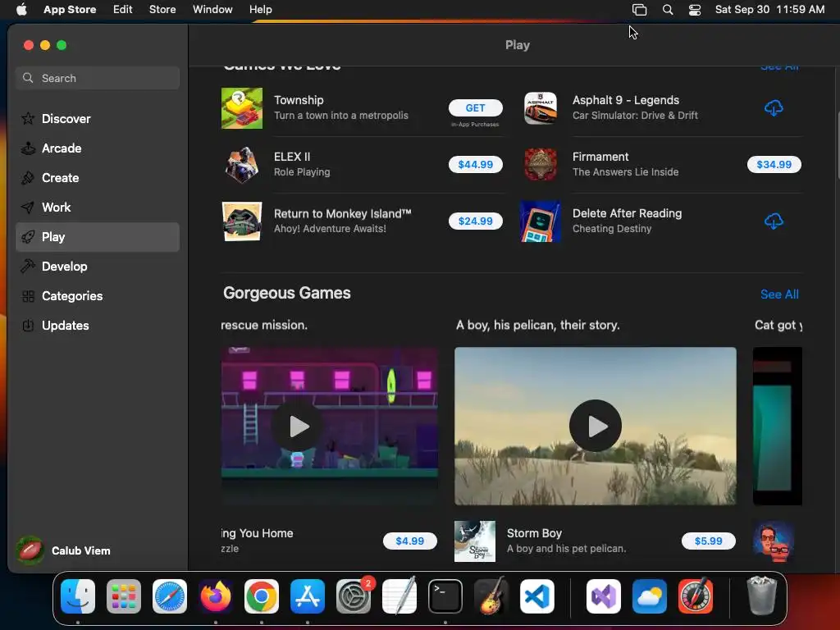The image size is (840, 630).
Task: Open the Firmament app icon
Action: click(540, 164)
